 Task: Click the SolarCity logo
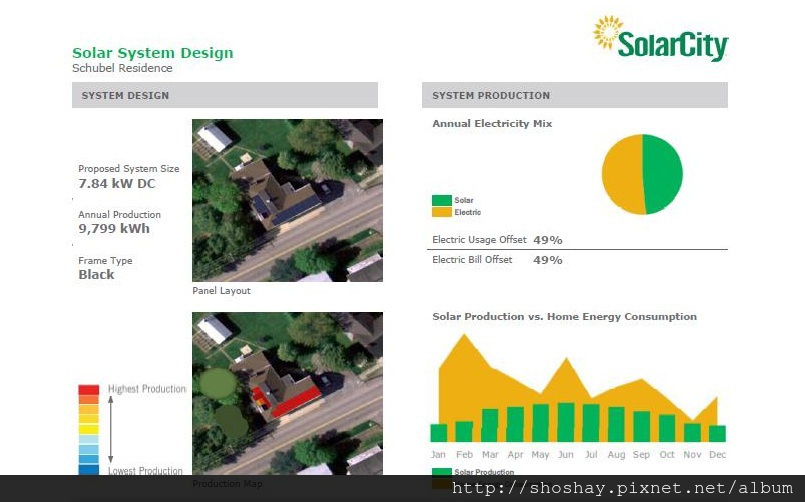[x=661, y=38]
